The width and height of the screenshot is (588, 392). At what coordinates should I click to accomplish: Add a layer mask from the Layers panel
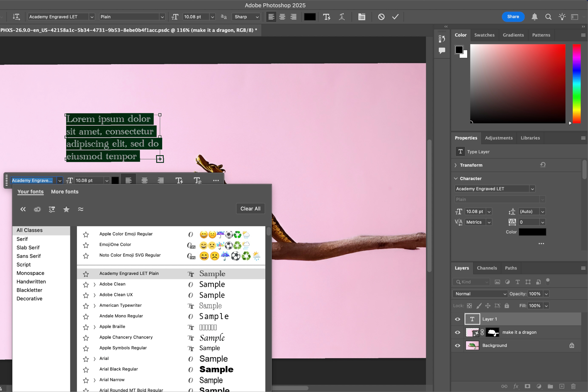[x=527, y=386]
